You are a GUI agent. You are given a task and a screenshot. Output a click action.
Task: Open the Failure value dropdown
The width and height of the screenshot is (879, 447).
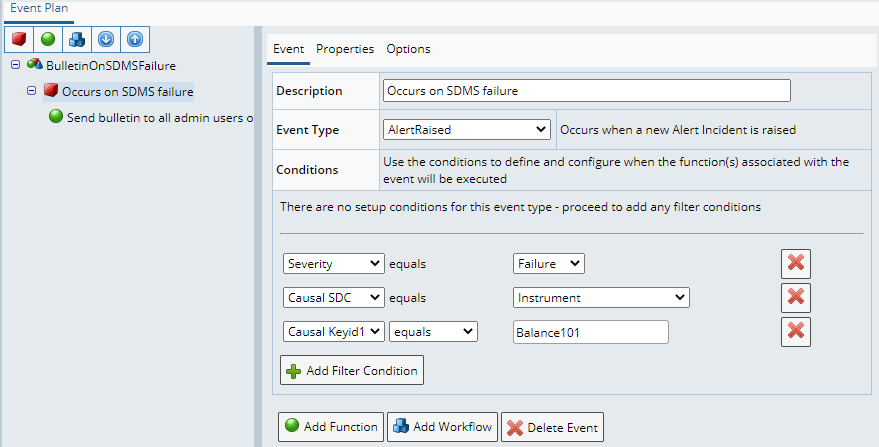coord(549,264)
